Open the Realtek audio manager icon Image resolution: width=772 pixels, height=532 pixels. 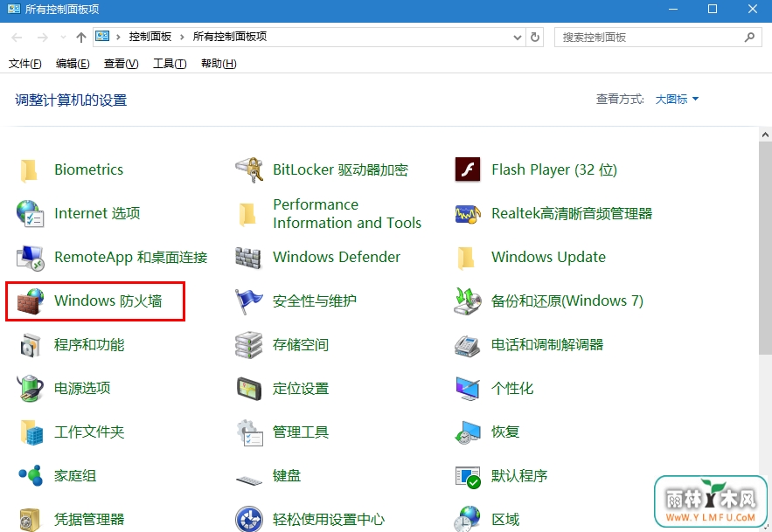pyautogui.click(x=467, y=214)
